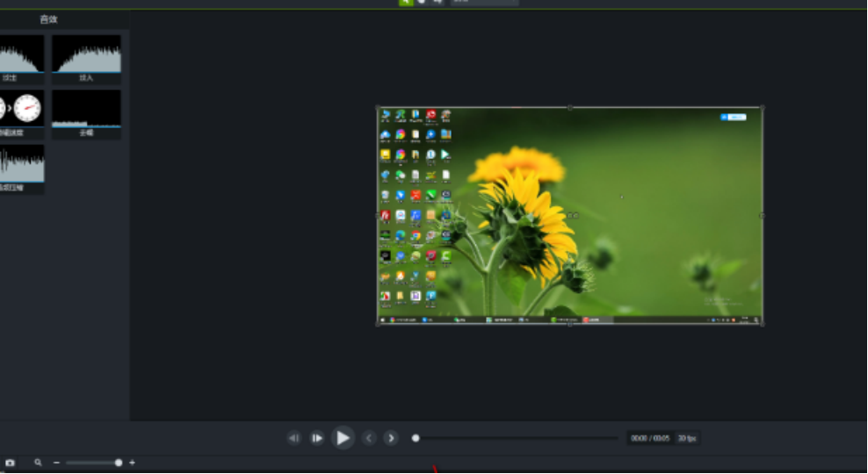
Task: Click the 00:00 / 00:05 time display
Action: (x=650, y=438)
